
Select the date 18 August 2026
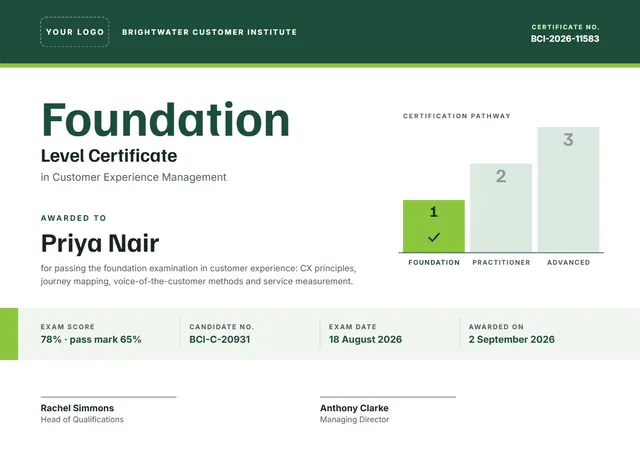tap(365, 340)
